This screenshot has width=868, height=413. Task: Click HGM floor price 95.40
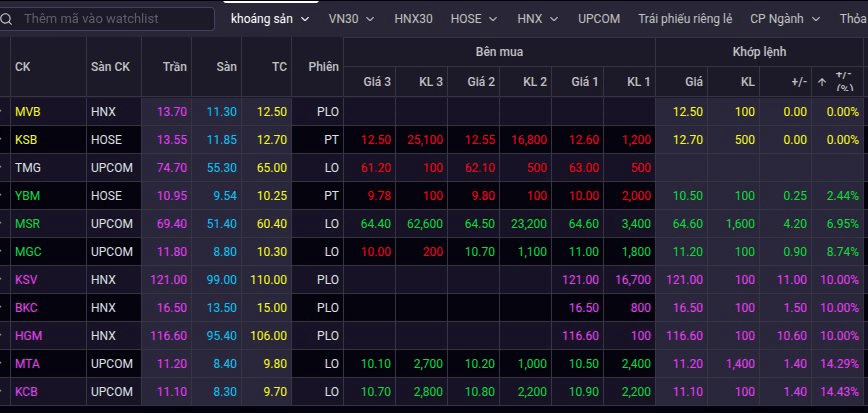tap(221, 336)
